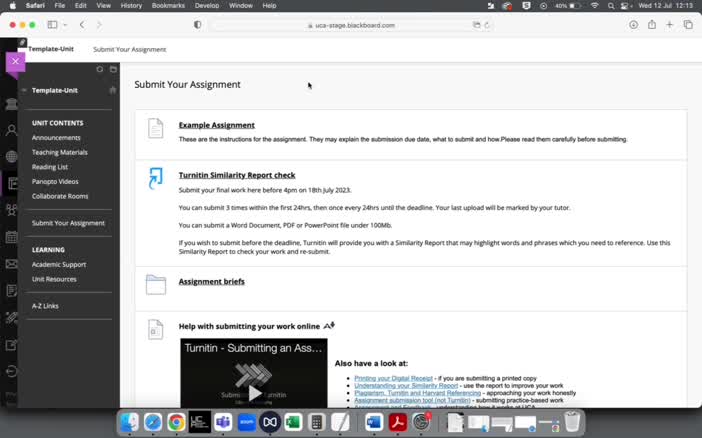Collapse the Template-Unit menu arrow
Viewport: 702px width, 438px height.
tap(24, 90)
